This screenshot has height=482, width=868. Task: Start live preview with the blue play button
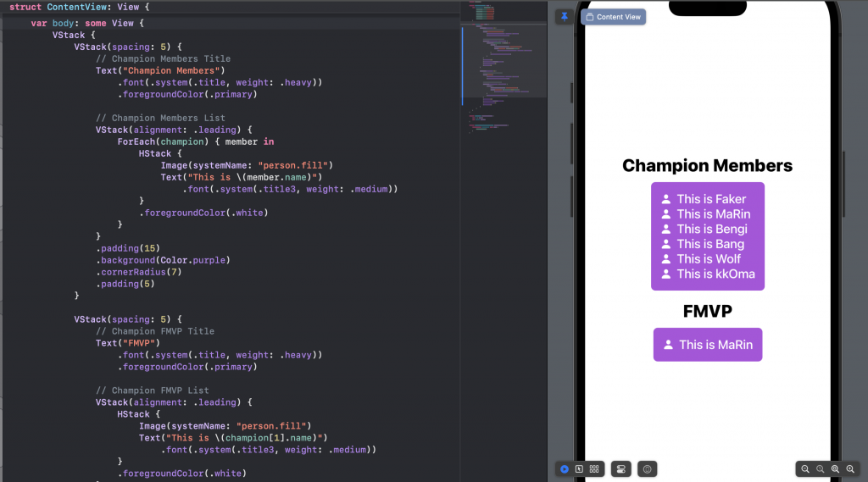[564, 468]
